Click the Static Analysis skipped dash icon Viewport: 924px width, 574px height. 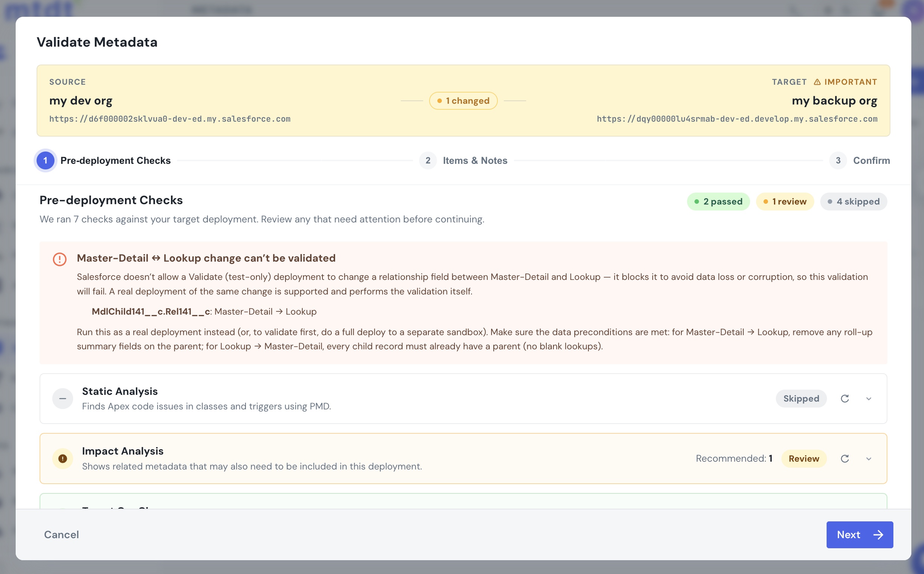63,399
